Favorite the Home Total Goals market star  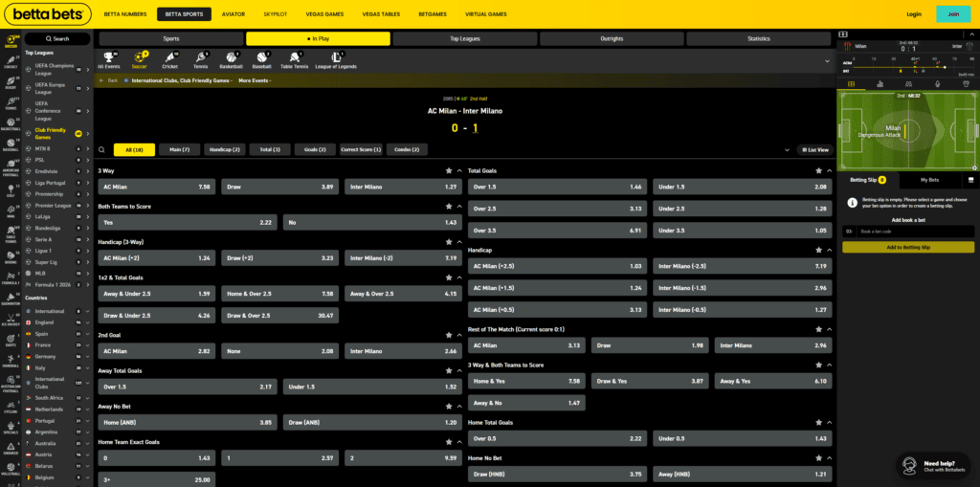click(x=818, y=423)
